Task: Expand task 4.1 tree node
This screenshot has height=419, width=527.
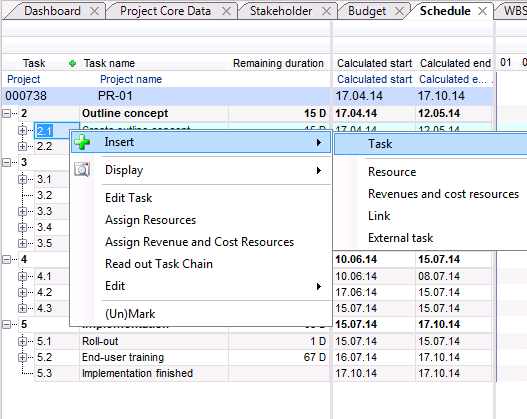Action: (x=22, y=276)
